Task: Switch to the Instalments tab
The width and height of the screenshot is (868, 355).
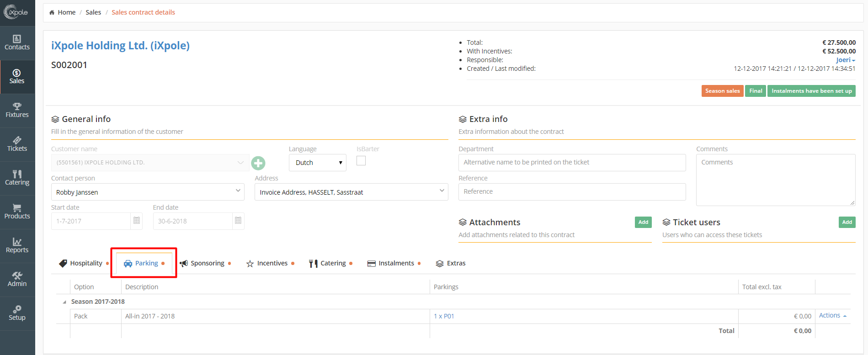Action: coord(394,263)
